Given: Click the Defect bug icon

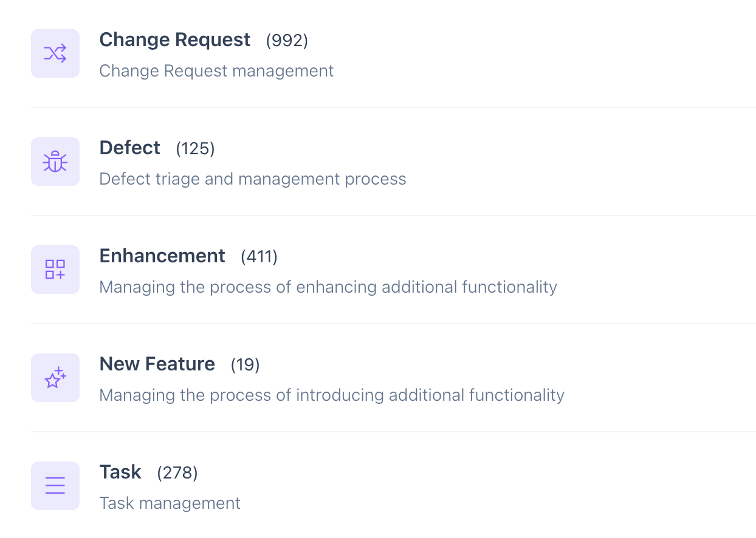Looking at the screenshot, I should (x=55, y=162).
